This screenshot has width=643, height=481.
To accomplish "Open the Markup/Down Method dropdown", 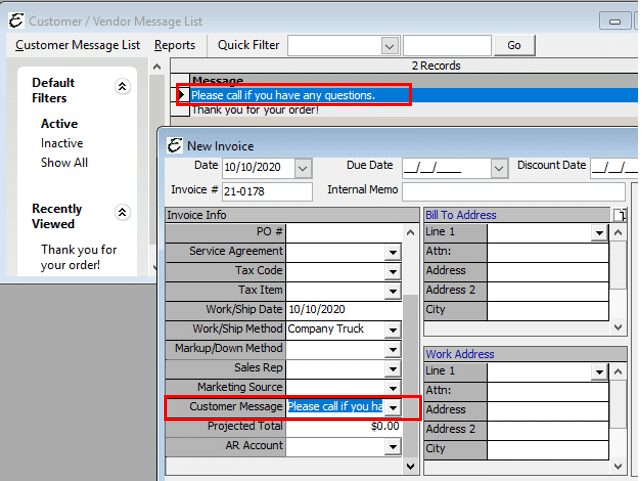I will (x=393, y=349).
